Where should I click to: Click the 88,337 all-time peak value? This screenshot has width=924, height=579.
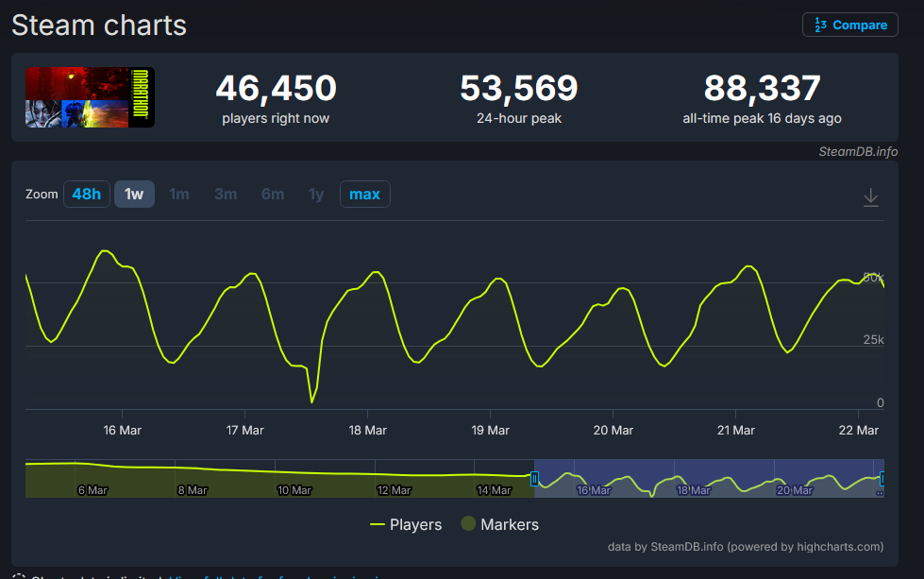763,88
